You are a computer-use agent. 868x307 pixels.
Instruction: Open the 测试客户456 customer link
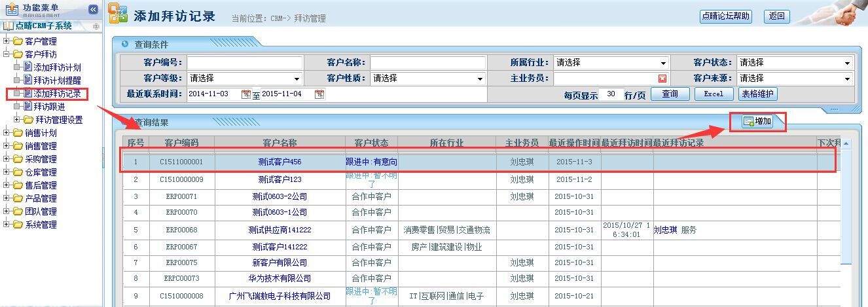280,162
